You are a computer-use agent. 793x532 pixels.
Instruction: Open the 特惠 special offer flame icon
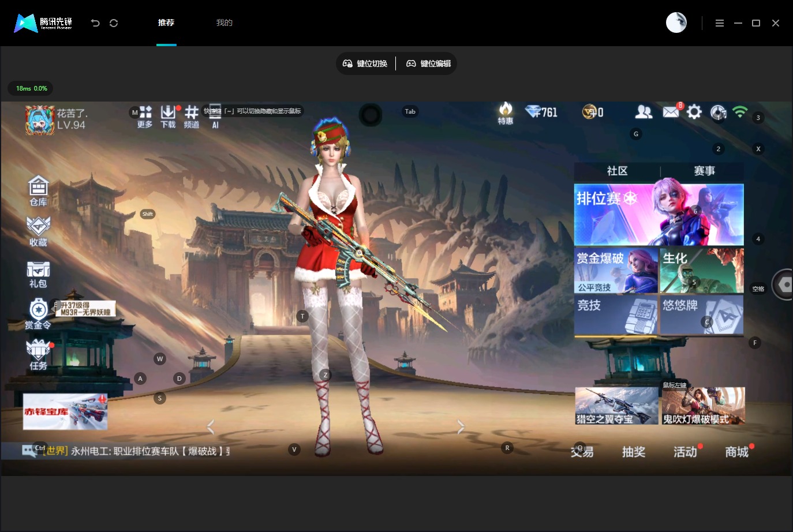[x=506, y=113]
